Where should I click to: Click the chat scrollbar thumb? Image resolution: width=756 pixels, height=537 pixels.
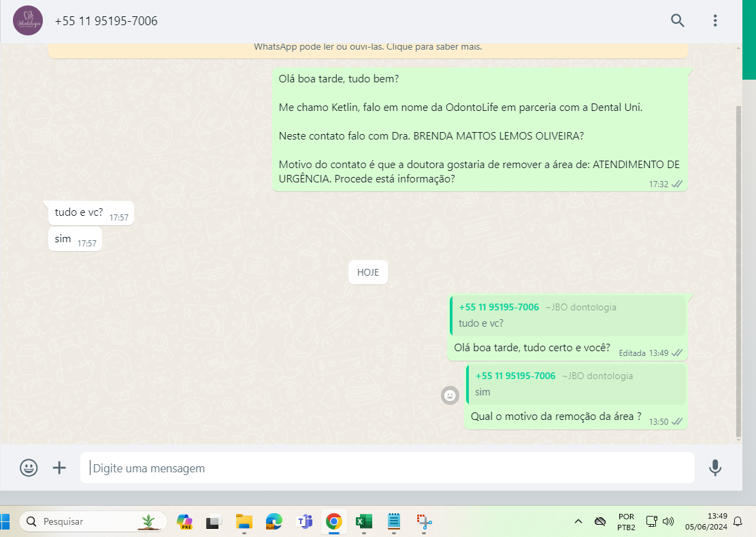738,270
